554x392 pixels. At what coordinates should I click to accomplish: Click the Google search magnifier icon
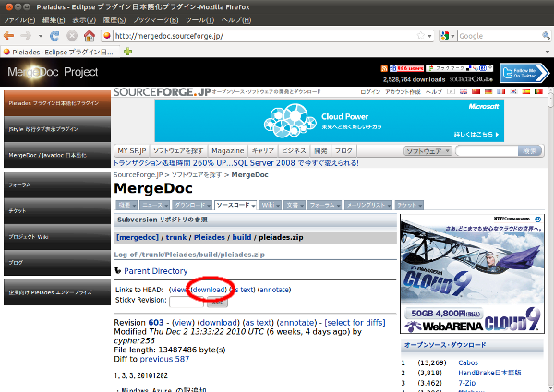click(546, 36)
